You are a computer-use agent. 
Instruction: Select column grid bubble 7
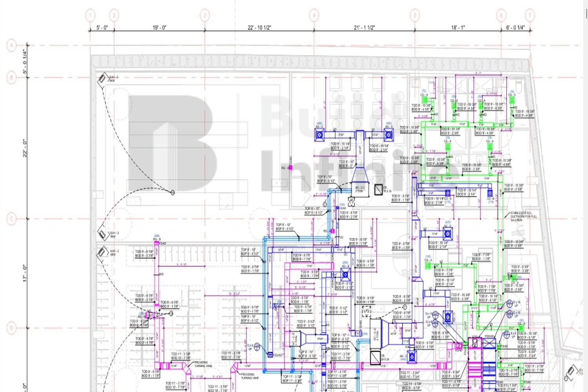(530, 16)
